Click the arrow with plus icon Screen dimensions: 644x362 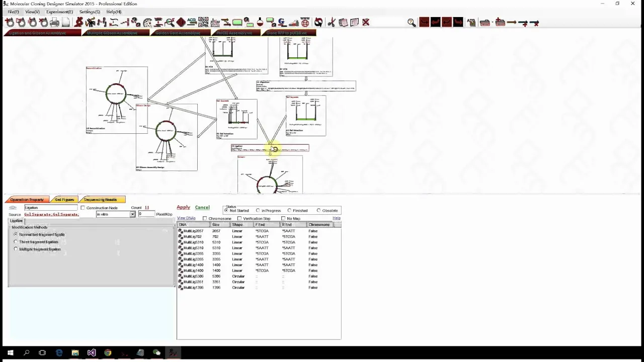[x=523, y=23]
